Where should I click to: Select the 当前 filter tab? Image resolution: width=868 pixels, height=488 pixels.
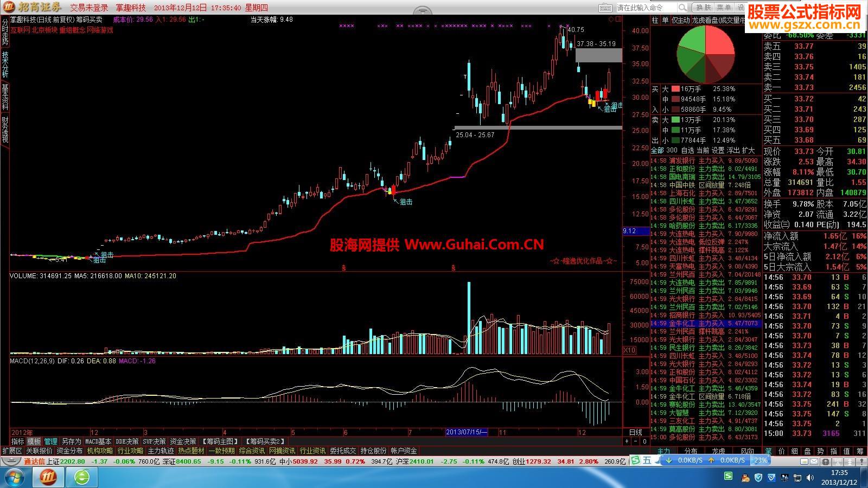coord(703,150)
